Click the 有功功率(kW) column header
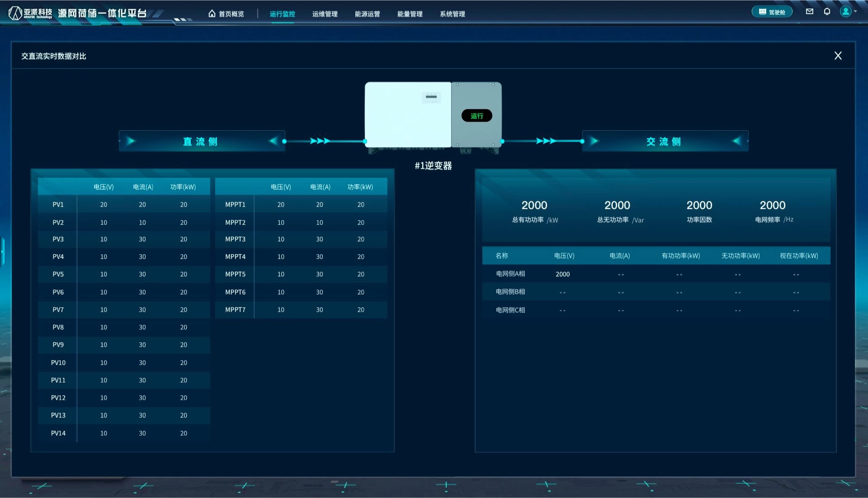The width and height of the screenshot is (868, 498). coord(681,256)
